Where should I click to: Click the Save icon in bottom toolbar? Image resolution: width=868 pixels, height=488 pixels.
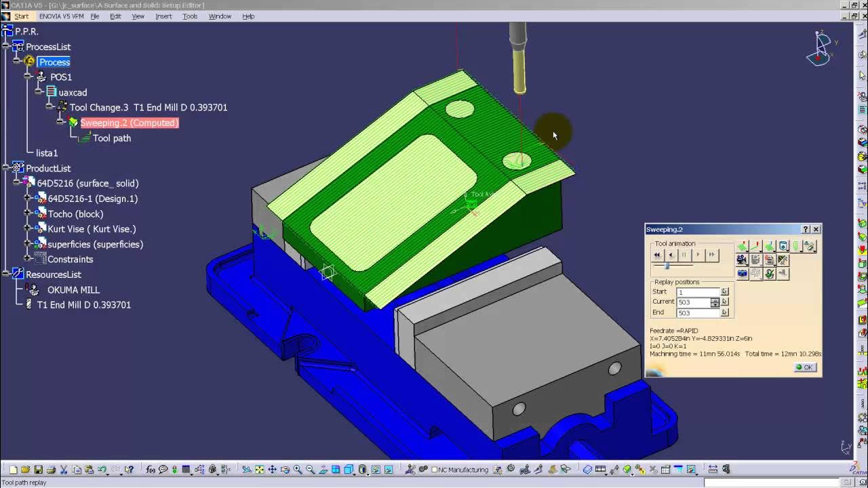38,470
